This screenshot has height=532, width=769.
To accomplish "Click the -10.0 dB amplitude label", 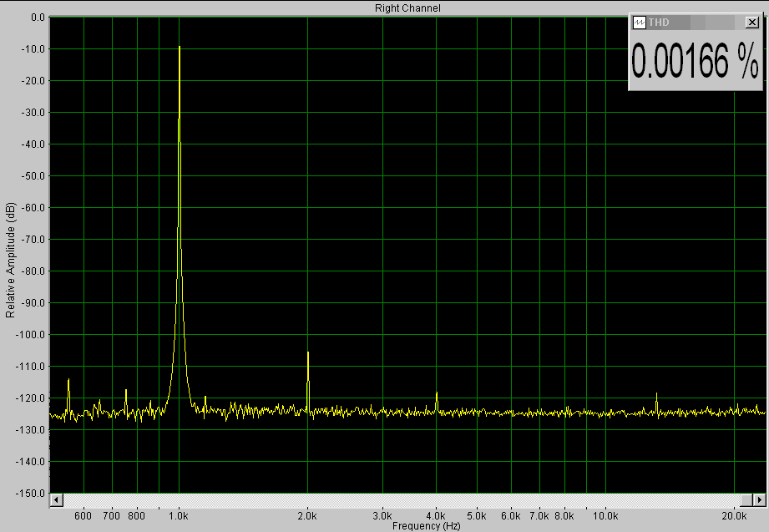I will (x=33, y=49).
